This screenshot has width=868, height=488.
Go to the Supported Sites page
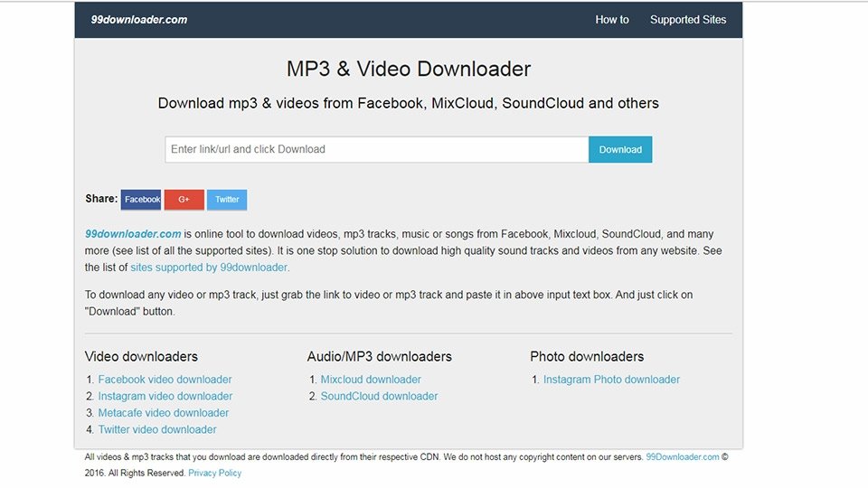click(687, 19)
